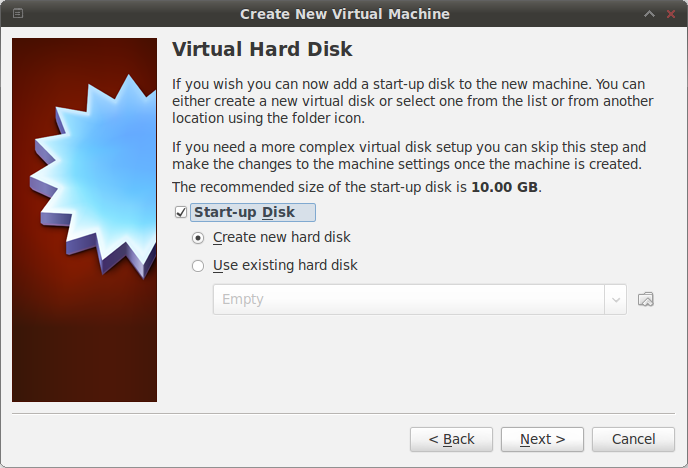This screenshot has height=468, width=688.
Task: Click the bold 10.00 GB recommended size text
Action: coord(505,187)
